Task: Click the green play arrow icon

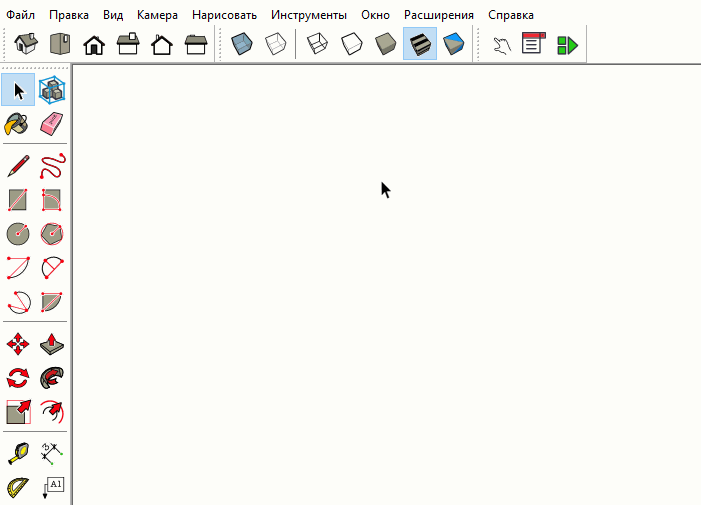Action: 568,45
